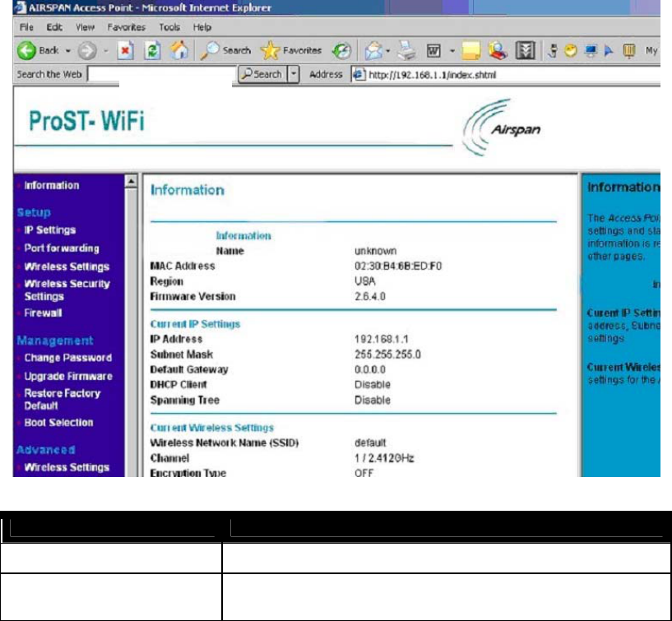Click the Airspan logo

click(x=502, y=127)
